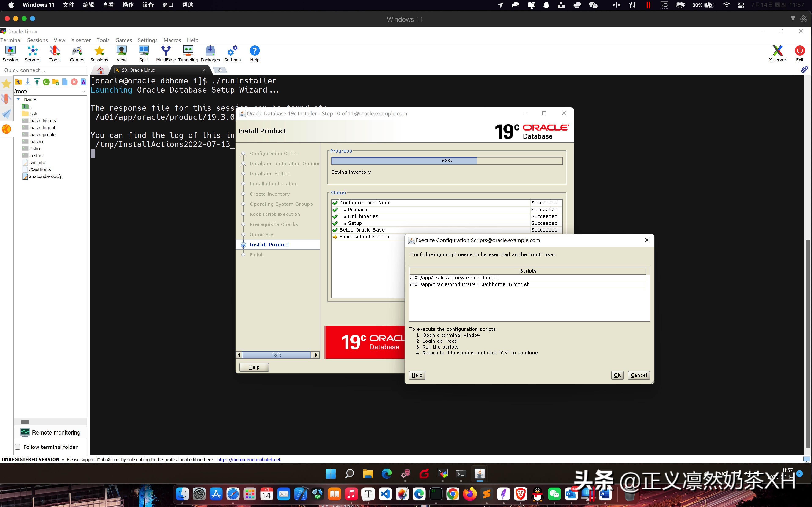Screen dimensions: 812x507
Task: Open the Tunneling tool
Action: pos(188,53)
